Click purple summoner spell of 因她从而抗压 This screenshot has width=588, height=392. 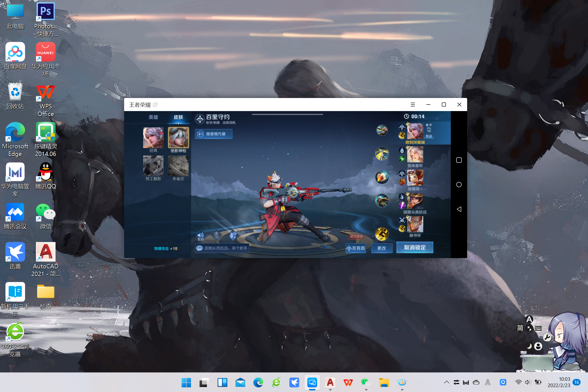pos(402,205)
